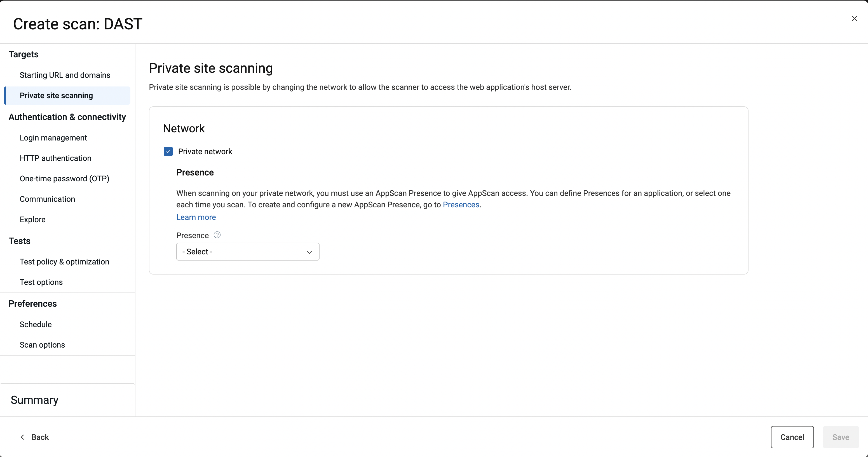This screenshot has width=868, height=457.
Task: Click the Cancel button
Action: (x=792, y=437)
